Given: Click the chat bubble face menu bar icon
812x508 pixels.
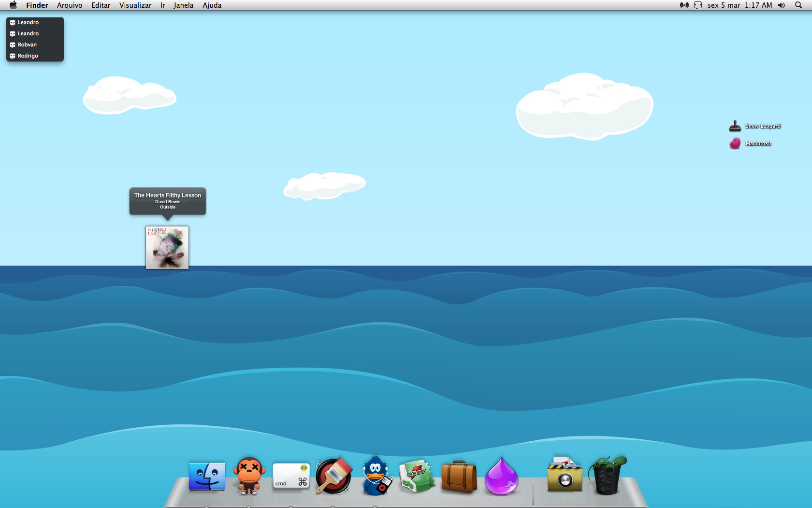Looking at the screenshot, I should coord(698,5).
